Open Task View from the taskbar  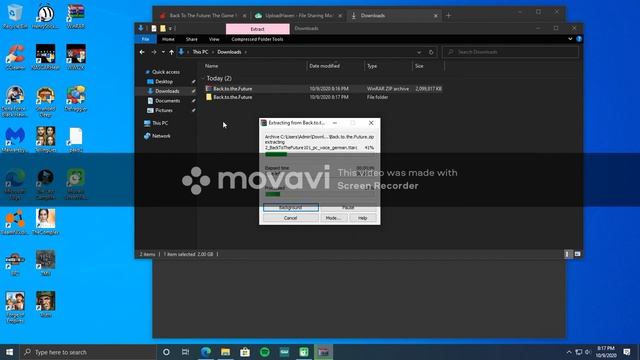pyautogui.click(x=185, y=352)
